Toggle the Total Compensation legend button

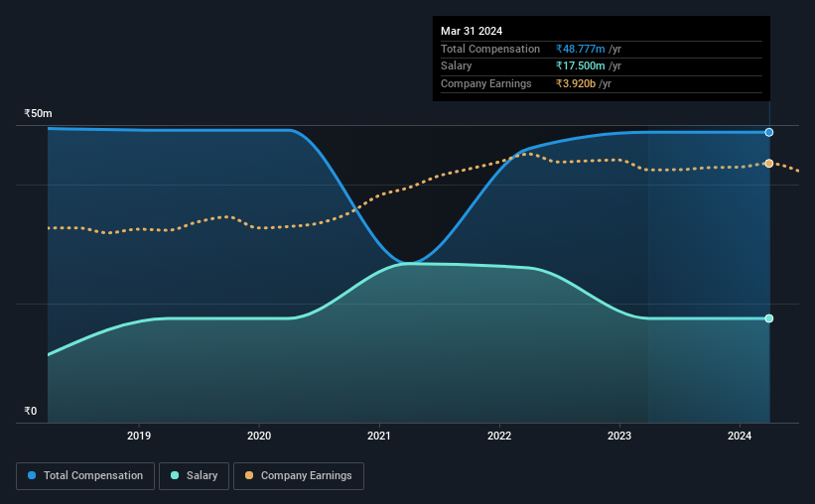(85, 476)
